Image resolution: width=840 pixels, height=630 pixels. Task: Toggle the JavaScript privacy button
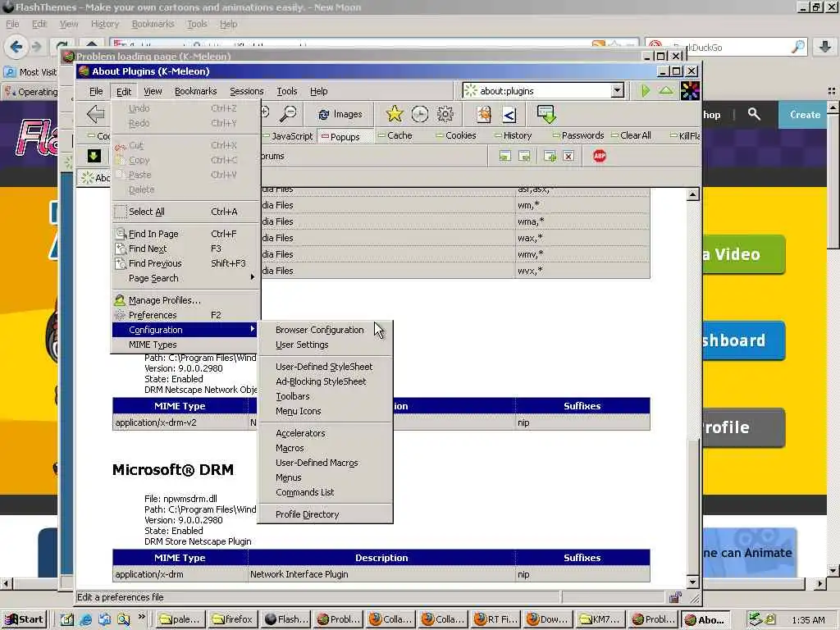click(x=288, y=136)
